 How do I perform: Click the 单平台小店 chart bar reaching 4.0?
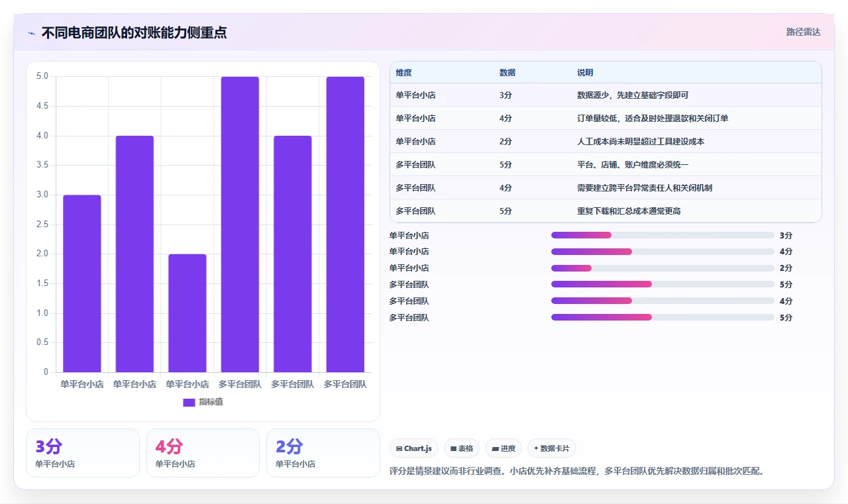[x=134, y=254]
